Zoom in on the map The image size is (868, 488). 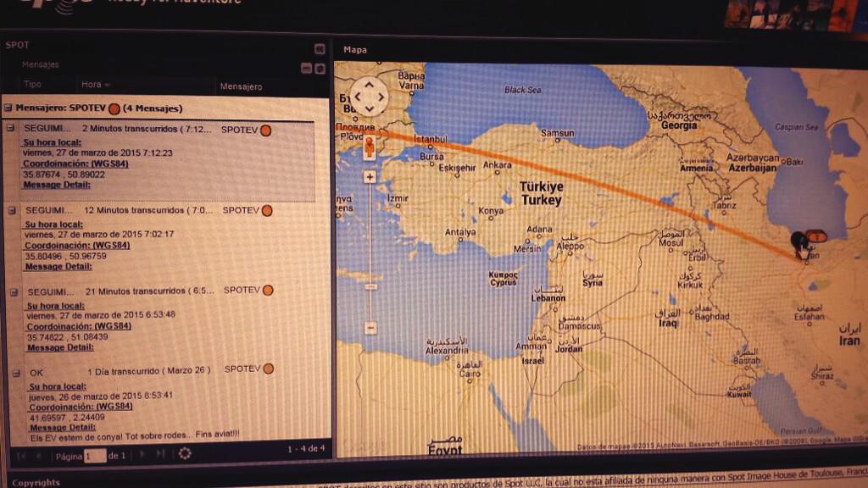click(x=370, y=177)
